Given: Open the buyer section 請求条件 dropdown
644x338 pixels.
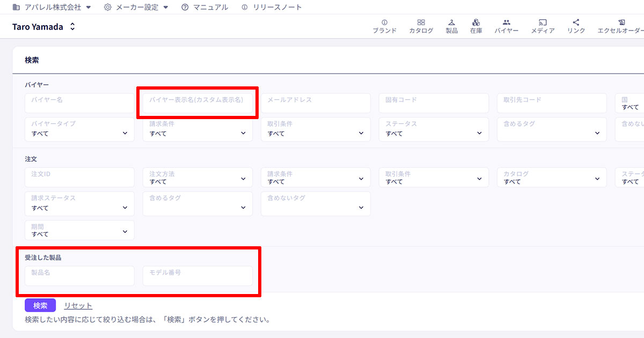Looking at the screenshot, I should pos(197,129).
